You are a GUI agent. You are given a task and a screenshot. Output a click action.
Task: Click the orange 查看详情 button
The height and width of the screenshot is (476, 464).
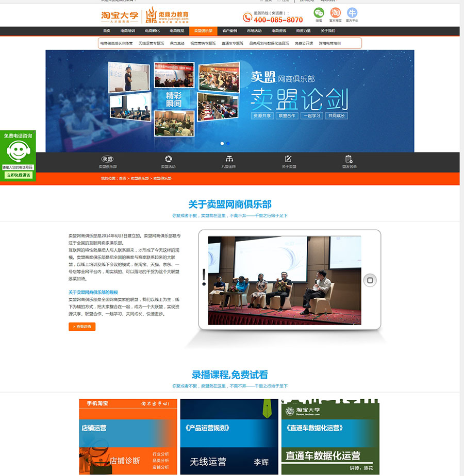click(x=82, y=327)
